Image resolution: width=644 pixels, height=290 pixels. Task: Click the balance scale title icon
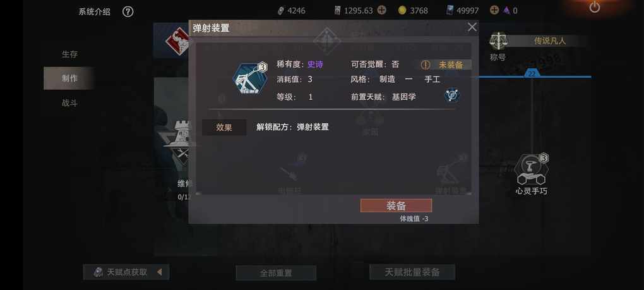pos(498,40)
